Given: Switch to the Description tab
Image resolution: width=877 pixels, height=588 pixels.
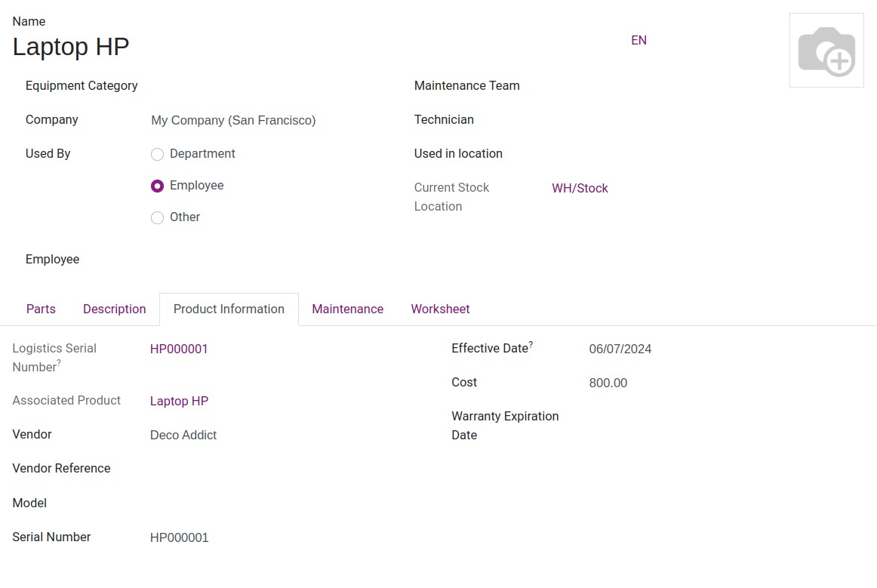Looking at the screenshot, I should point(114,309).
